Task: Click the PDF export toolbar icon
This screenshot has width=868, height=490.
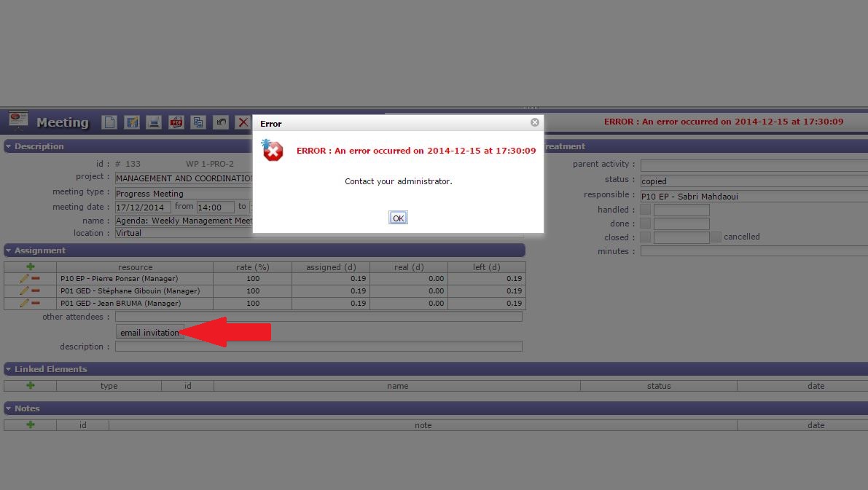Action: click(176, 122)
